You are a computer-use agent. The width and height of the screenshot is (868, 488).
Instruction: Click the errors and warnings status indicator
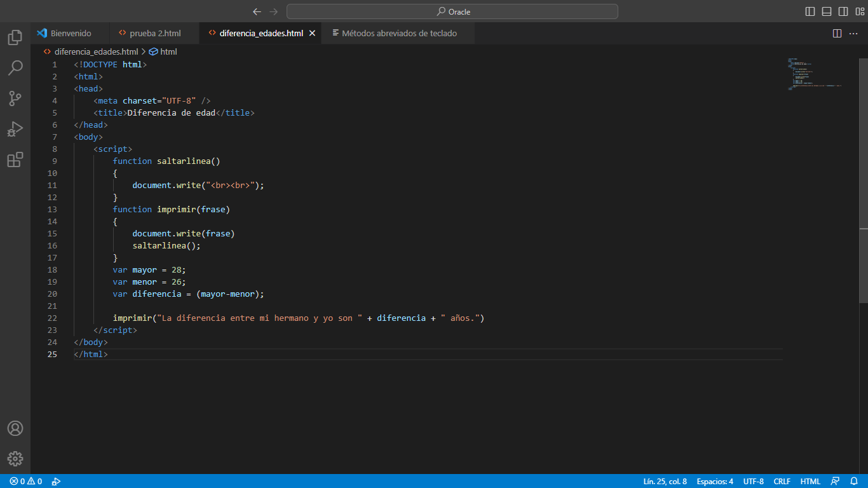(25, 481)
